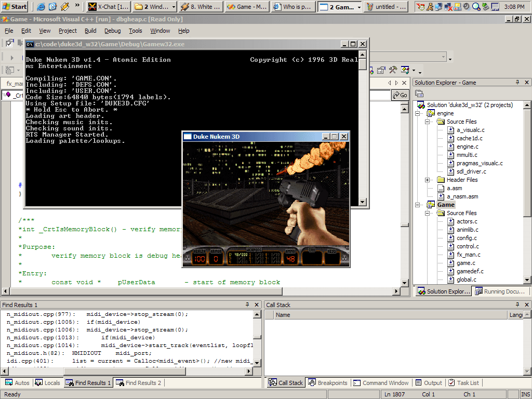Open a_visualc.c in Solution Explorer
The image size is (532, 399).
470,130
